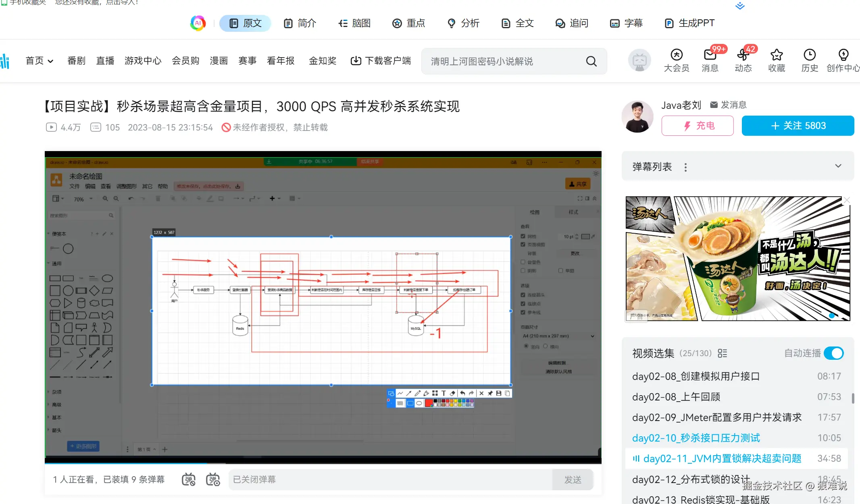Toggle danmaku display button

189,479
